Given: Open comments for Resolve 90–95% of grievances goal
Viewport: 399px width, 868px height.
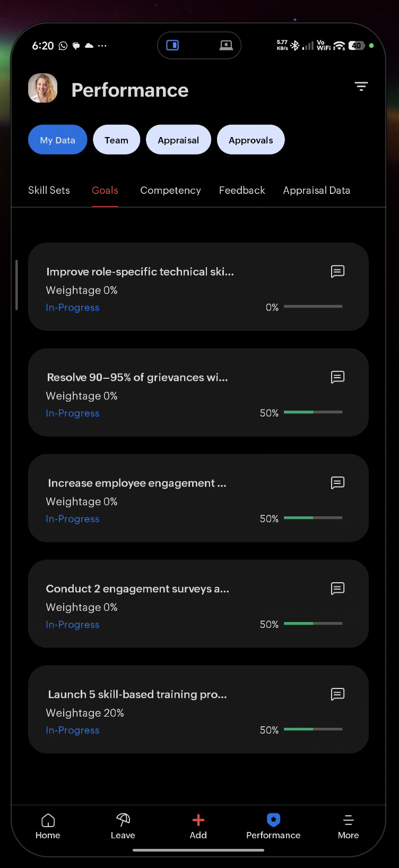Looking at the screenshot, I should coord(337,377).
